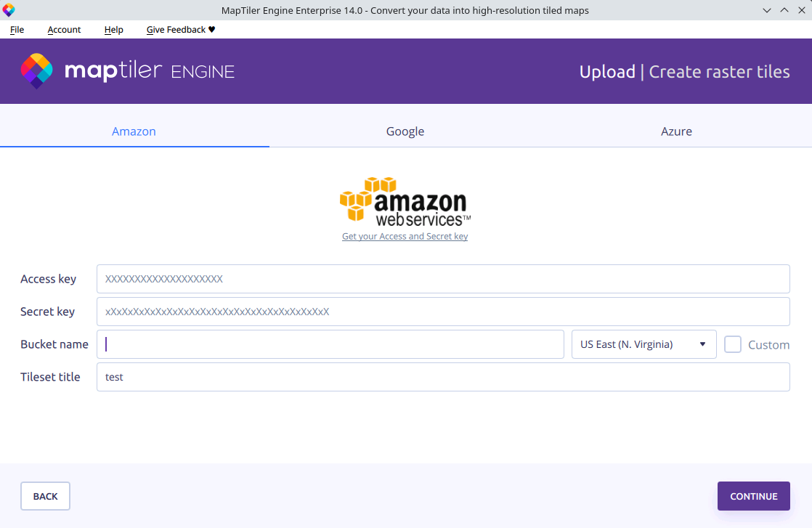
Task: Switch to the Google tab
Action: (x=405, y=131)
